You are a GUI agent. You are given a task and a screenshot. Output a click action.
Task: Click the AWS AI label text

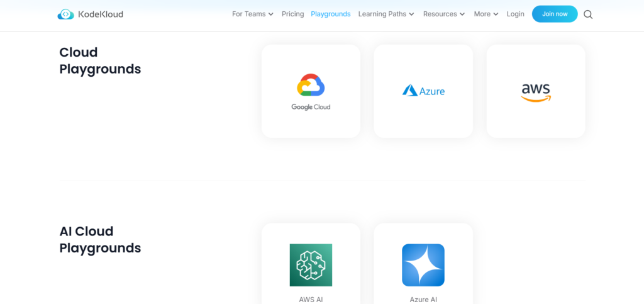311,300
